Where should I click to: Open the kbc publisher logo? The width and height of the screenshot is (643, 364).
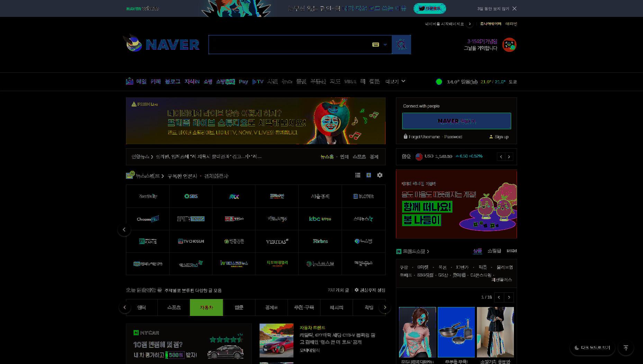[320, 219]
